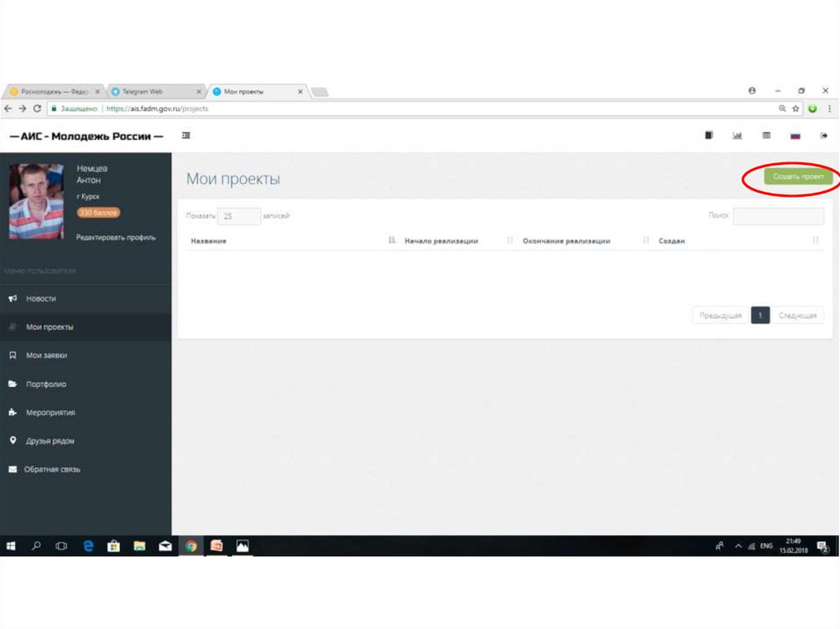840x629 pixels.
Task: Click the Chrome user account icon
Action: tap(752, 90)
